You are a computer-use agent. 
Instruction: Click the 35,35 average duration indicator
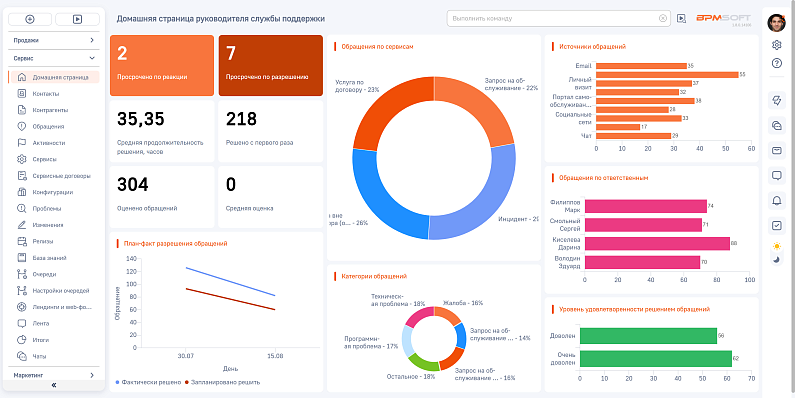point(162,131)
